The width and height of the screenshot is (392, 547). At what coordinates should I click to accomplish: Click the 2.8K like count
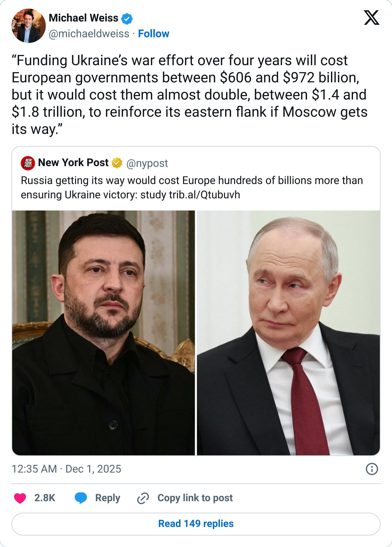click(x=45, y=497)
